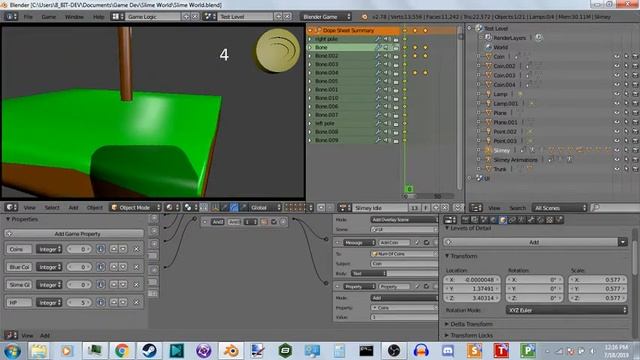Image resolution: width=640 pixels, height=360 pixels.
Task: Open Discord from the taskbar
Action: click(448, 351)
